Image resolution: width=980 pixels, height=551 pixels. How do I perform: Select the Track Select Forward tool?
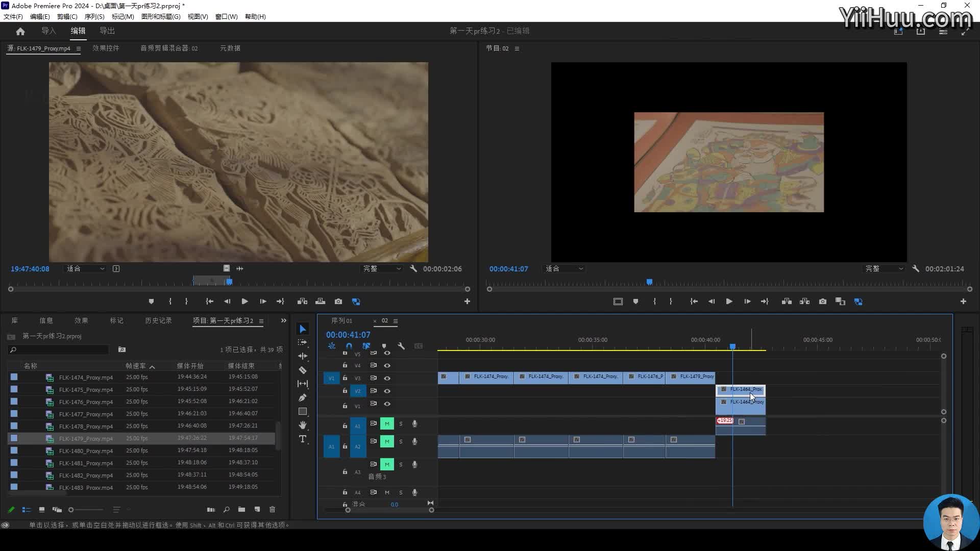(x=303, y=342)
